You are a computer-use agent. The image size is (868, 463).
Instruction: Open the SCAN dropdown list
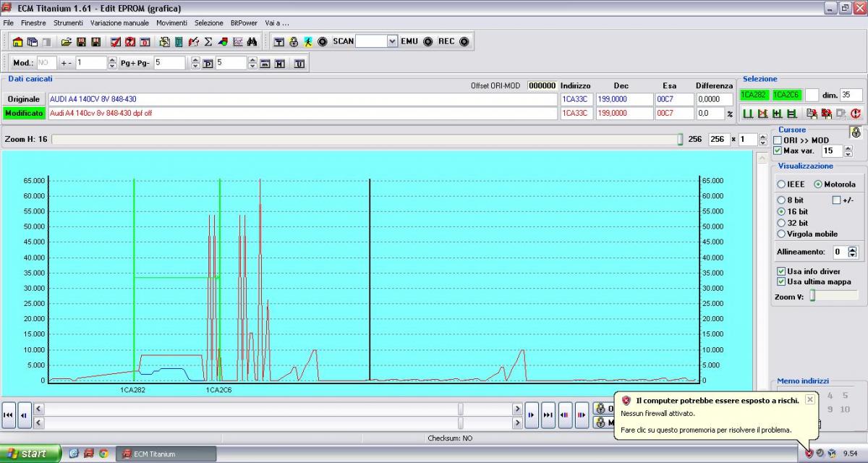[x=393, y=41]
